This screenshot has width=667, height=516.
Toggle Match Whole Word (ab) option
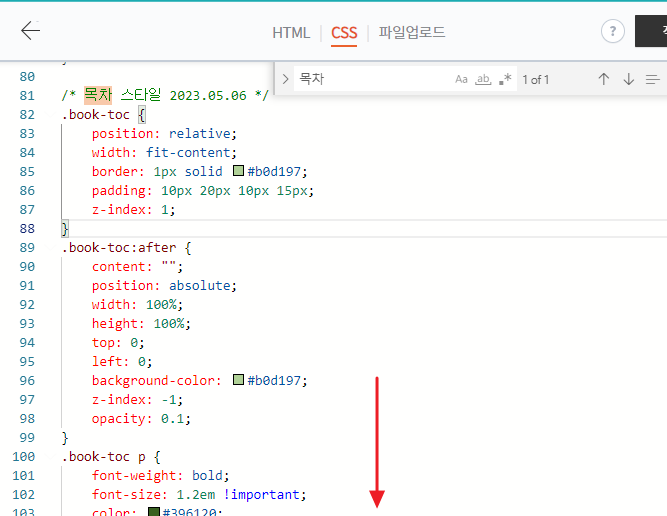(x=483, y=79)
